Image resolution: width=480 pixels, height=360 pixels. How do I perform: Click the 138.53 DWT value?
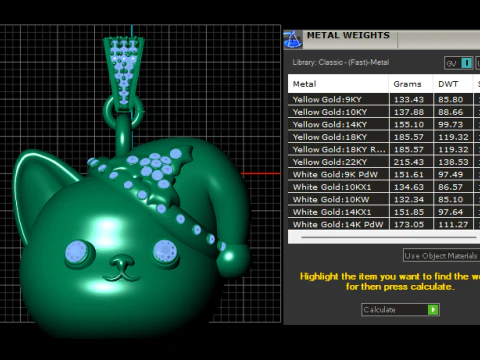click(x=453, y=162)
